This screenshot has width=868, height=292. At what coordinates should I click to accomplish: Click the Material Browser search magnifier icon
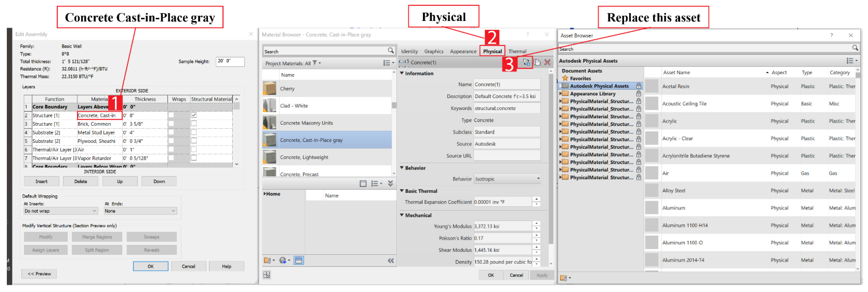point(390,51)
